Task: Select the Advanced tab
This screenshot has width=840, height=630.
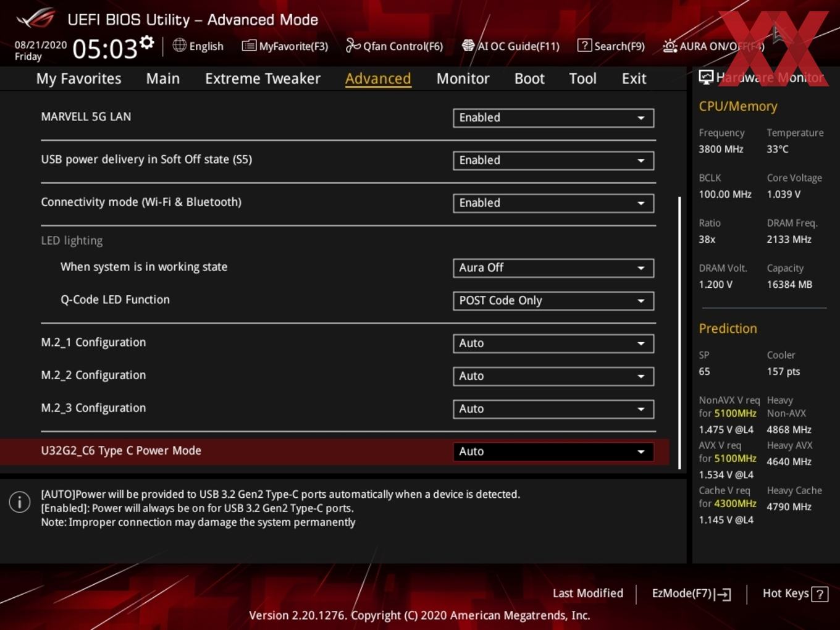Action: (378, 78)
